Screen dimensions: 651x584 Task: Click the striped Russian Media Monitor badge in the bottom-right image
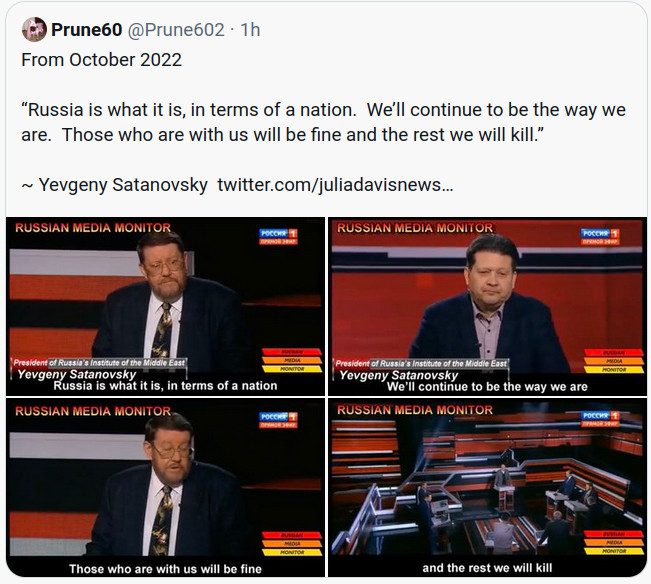click(x=615, y=542)
